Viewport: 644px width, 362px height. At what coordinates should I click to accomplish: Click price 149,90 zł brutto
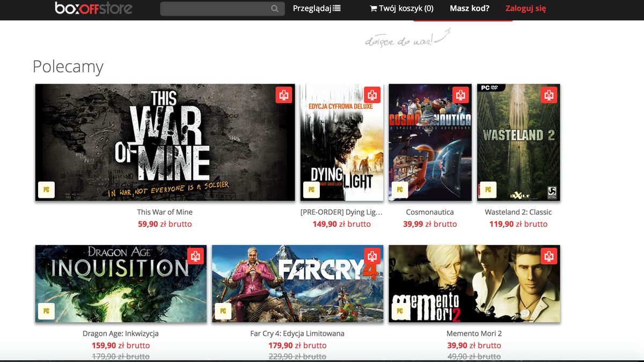tap(342, 224)
